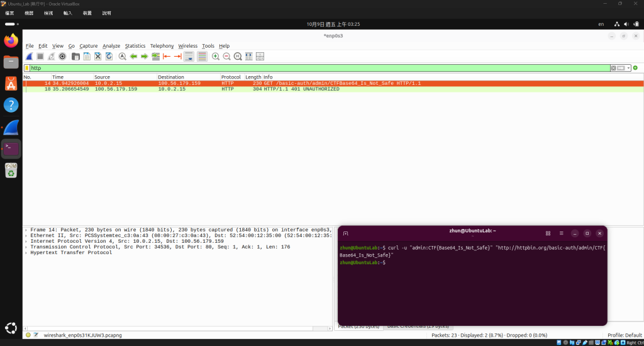Open new tab in terminal window
Viewport: 644px width, 346px height.
click(345, 233)
